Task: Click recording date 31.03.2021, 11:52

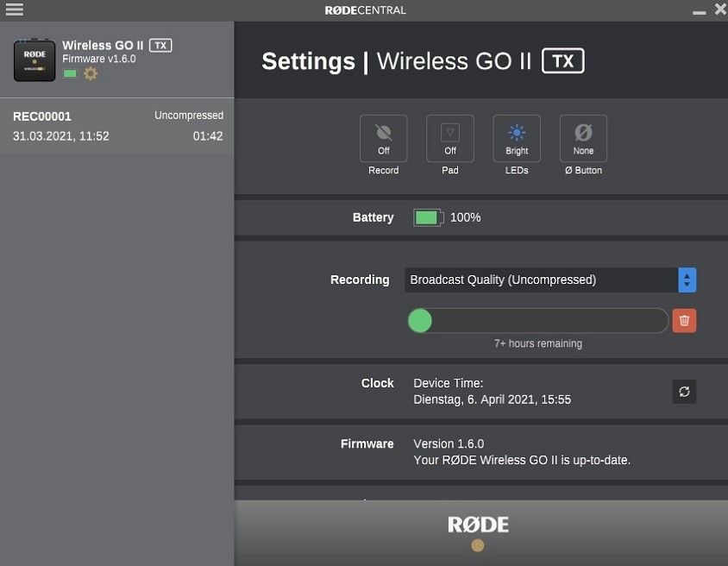Action: [61, 136]
